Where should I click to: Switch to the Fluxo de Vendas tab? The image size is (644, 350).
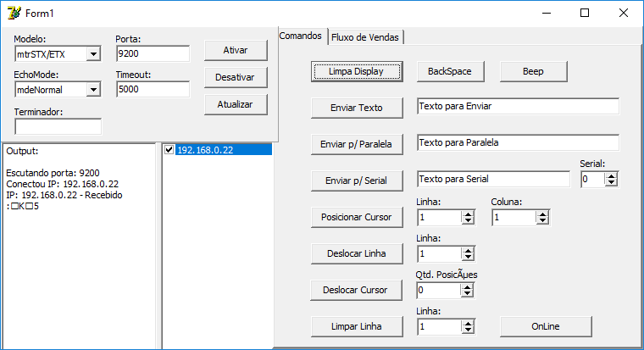(x=365, y=37)
